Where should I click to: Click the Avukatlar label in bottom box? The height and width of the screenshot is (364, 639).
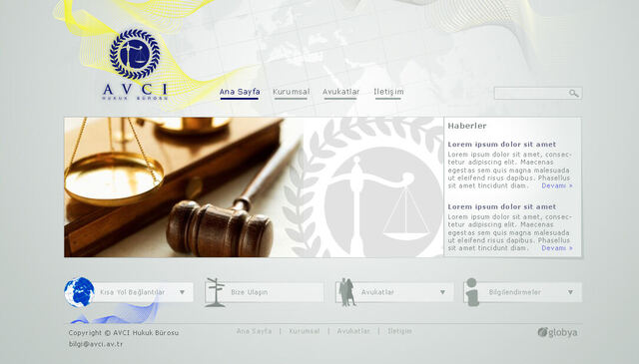point(377,292)
